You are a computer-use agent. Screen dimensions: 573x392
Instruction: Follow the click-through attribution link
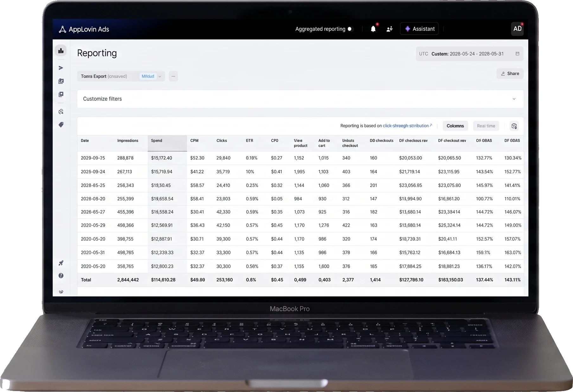coord(405,126)
